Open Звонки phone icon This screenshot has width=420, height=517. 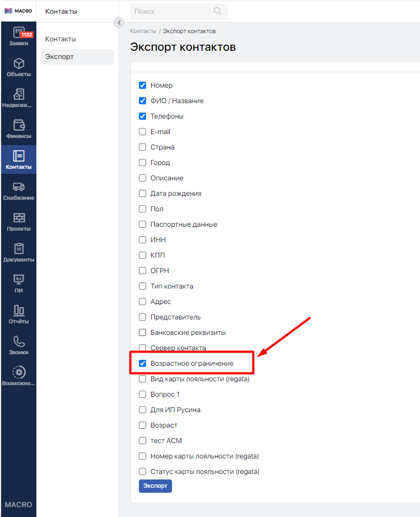click(x=19, y=342)
